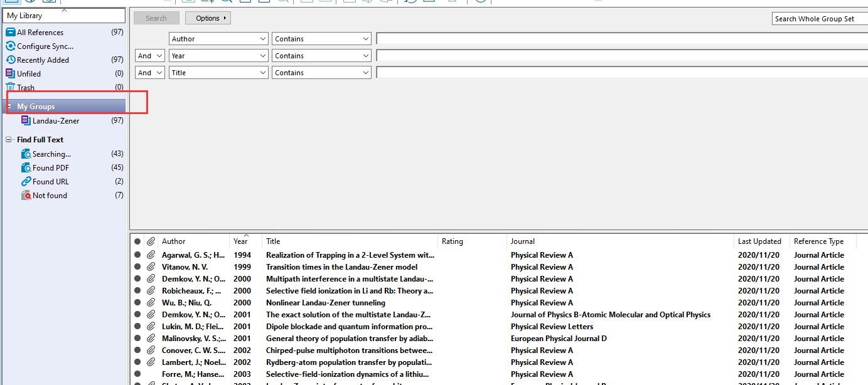Collapse the My Groups section

point(9,107)
